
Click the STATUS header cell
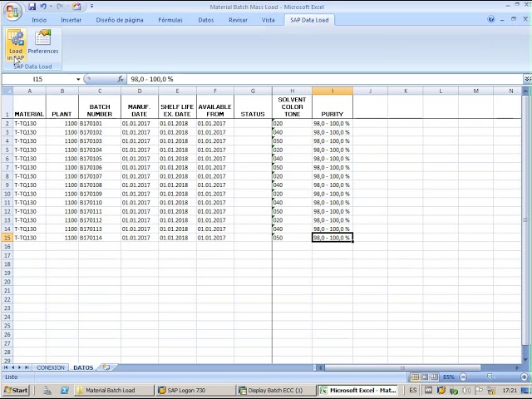pyautogui.click(x=253, y=107)
